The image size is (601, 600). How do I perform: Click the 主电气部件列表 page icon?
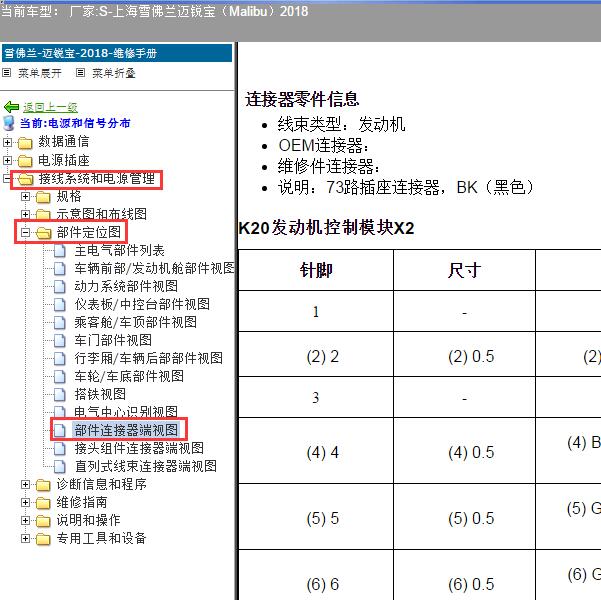[59, 251]
